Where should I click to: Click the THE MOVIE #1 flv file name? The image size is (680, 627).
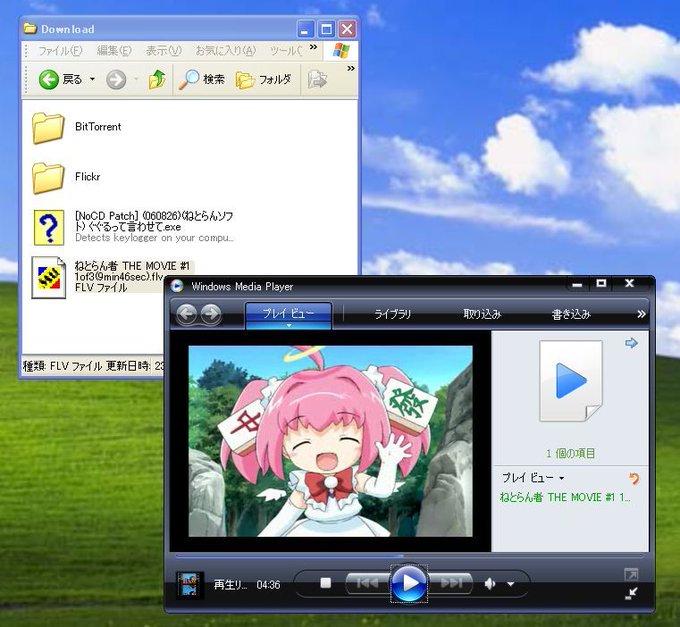133,271
